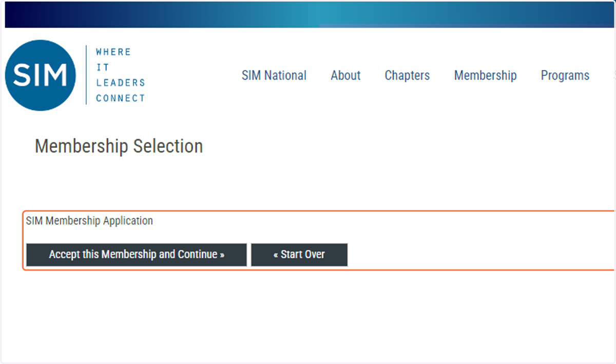616x364 pixels.
Task: Open the Chapters menu item
Action: (407, 75)
